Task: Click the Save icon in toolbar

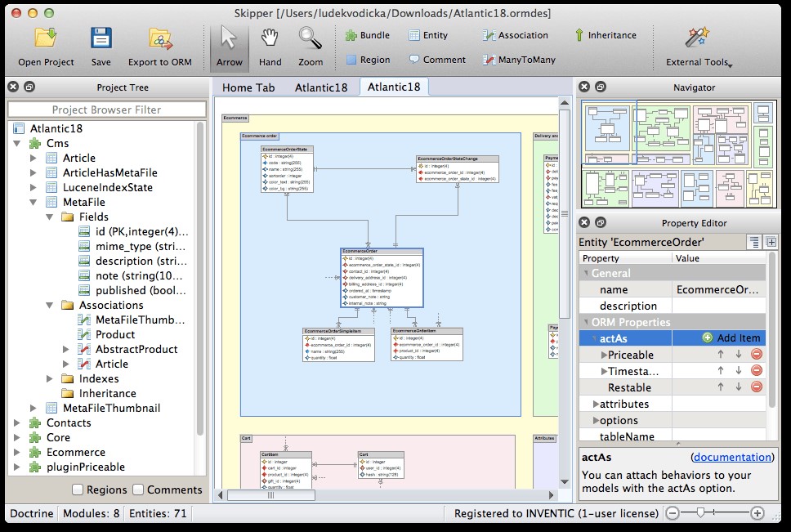Action: point(101,38)
